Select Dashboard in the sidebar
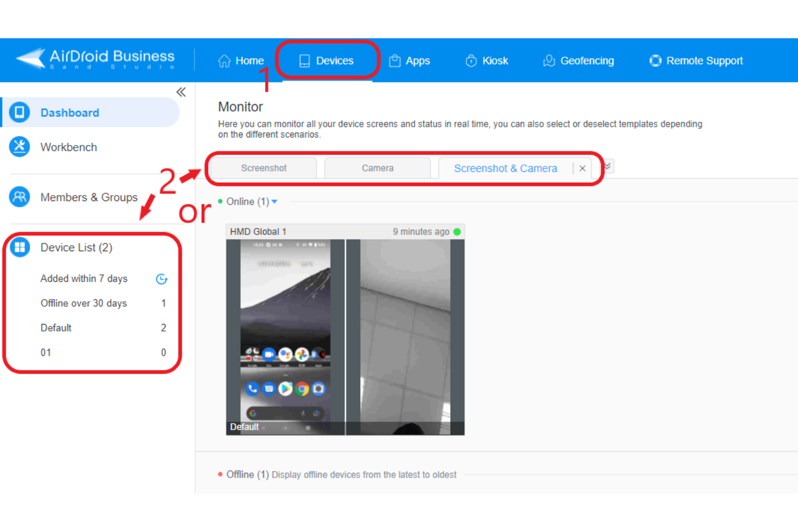This screenshot has width=798, height=532. 91,113
